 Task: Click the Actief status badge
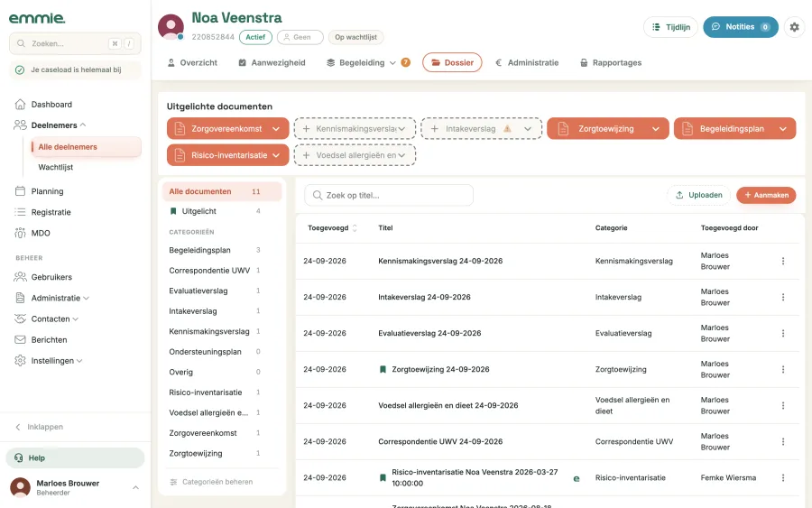pyautogui.click(x=255, y=37)
